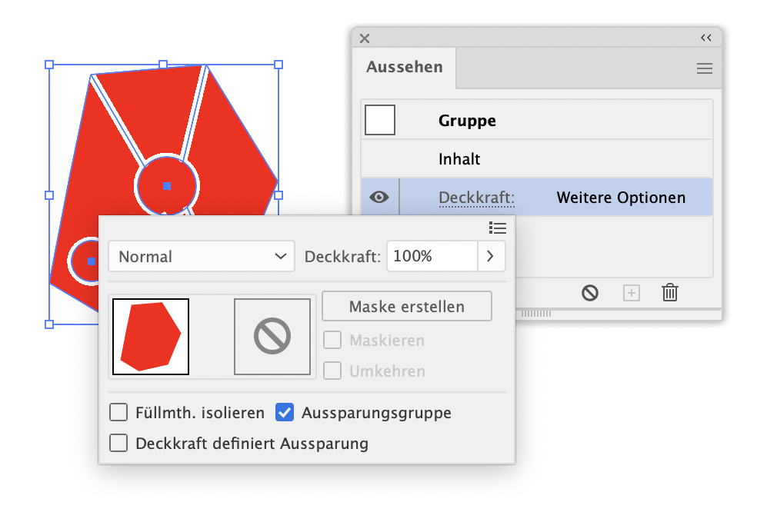Screen dimensions: 777x532
Task: Open the Aussehen panel flyout menu
Action: (x=704, y=68)
